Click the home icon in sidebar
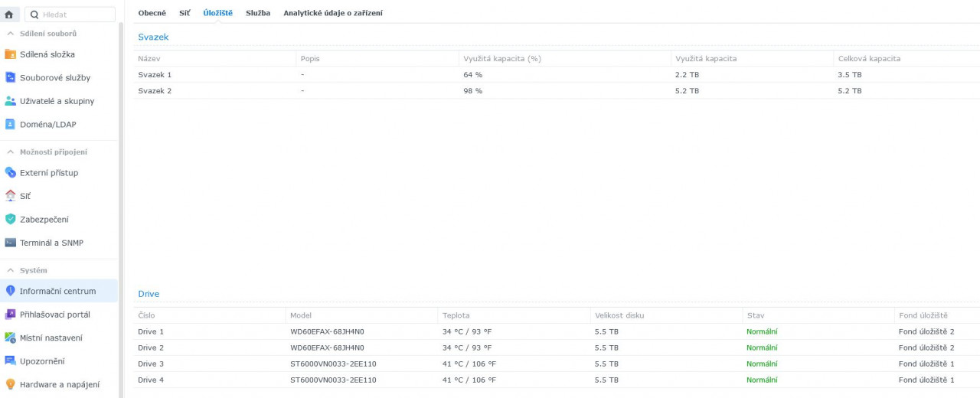The image size is (980, 398). click(x=9, y=15)
